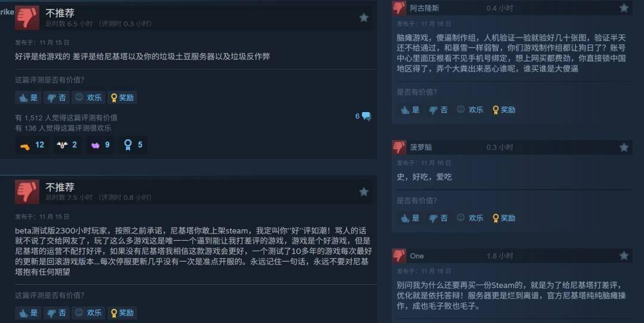Image resolution: width=644 pixels, height=323 pixels.
Task: Click the ribbon award badge with count 5
Action: [x=133, y=144]
